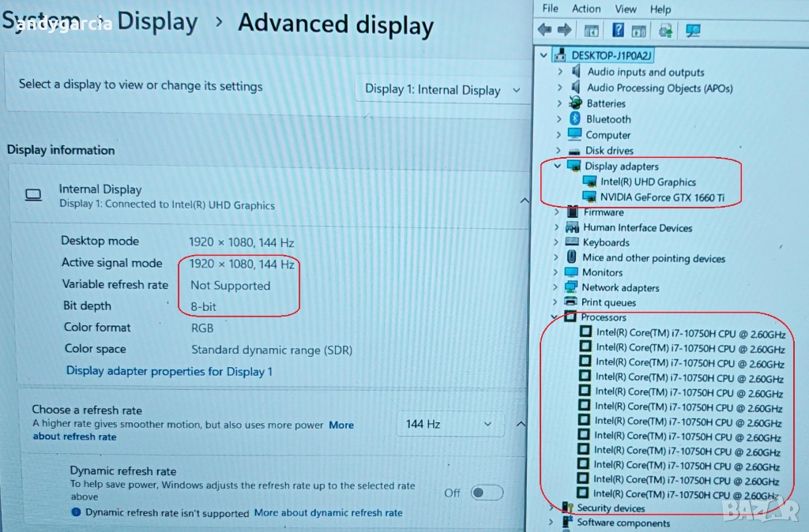Click Scan for hardware changes monitor icon

[693, 30]
